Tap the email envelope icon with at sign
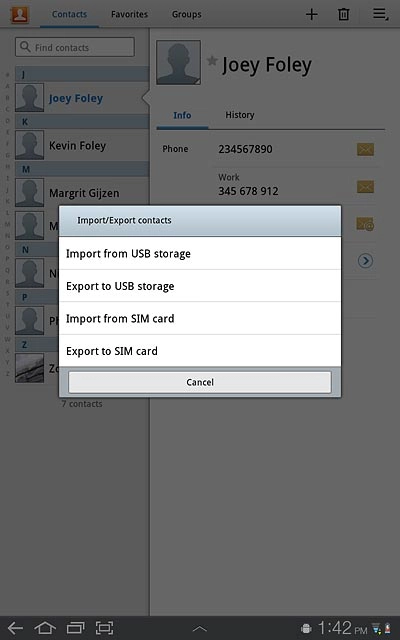The image size is (400, 640). point(365,224)
